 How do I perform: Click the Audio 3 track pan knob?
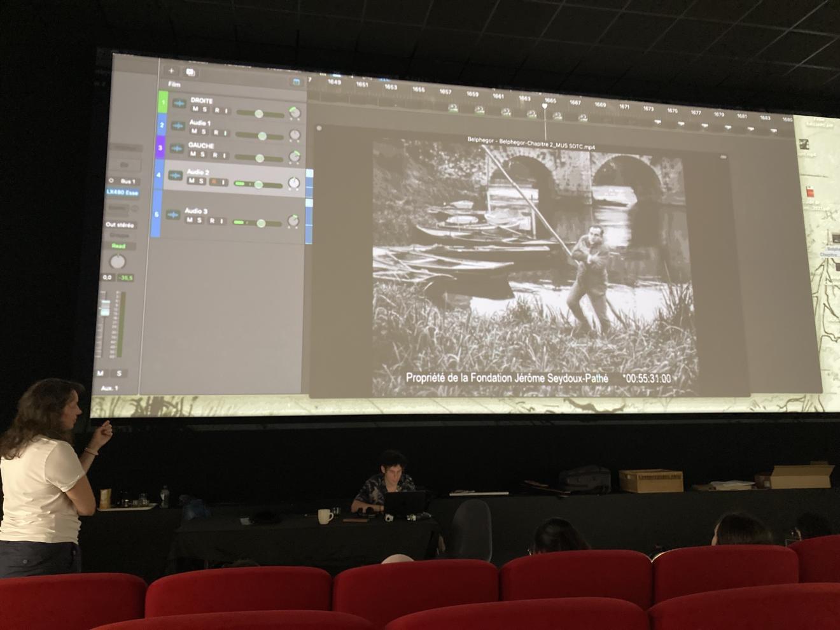tap(292, 221)
